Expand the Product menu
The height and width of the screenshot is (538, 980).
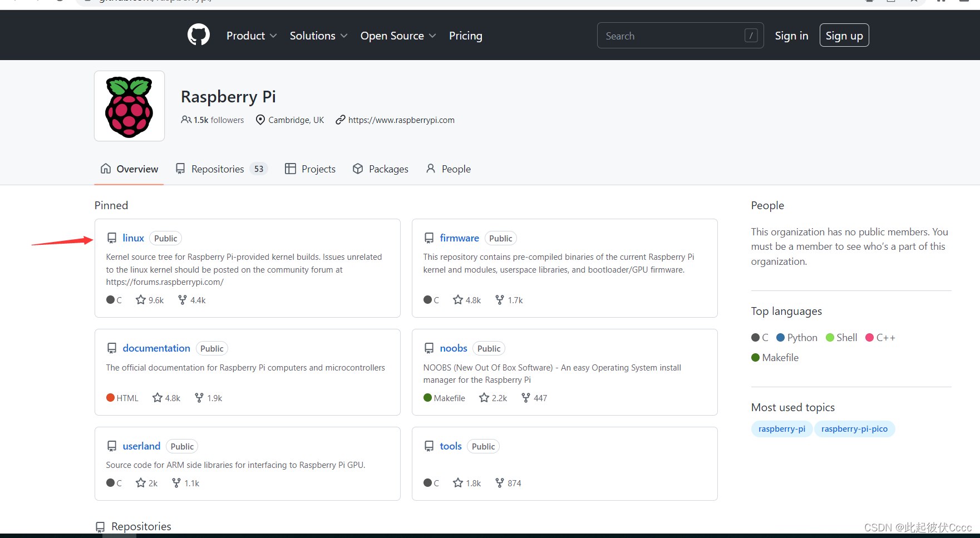click(252, 36)
